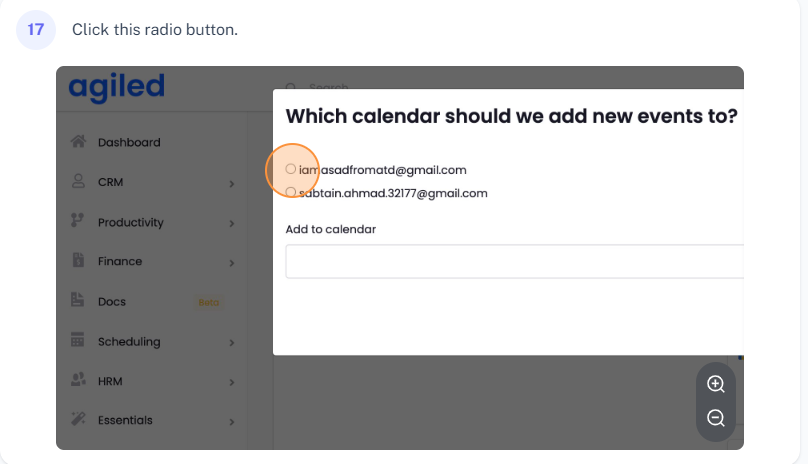Screen dimensions: 808x464
Task: Click the step 17 number badge
Action: pyautogui.click(x=36, y=30)
